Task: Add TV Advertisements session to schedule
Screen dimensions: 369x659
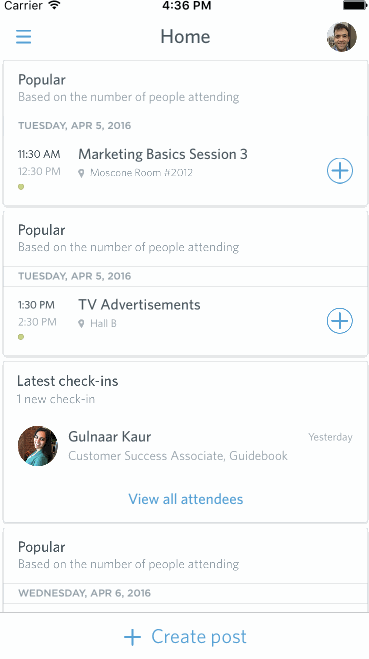Action: click(x=340, y=321)
